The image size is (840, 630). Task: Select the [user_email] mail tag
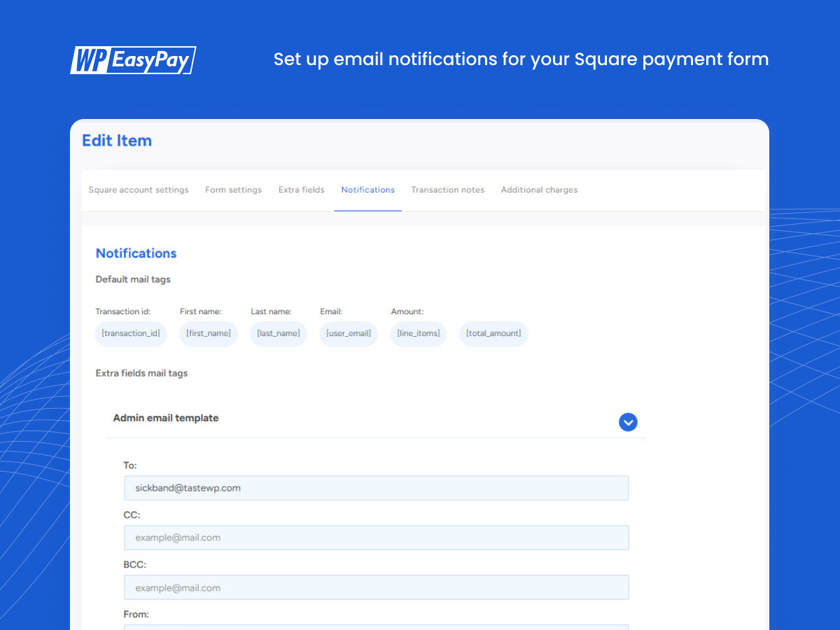(348, 334)
